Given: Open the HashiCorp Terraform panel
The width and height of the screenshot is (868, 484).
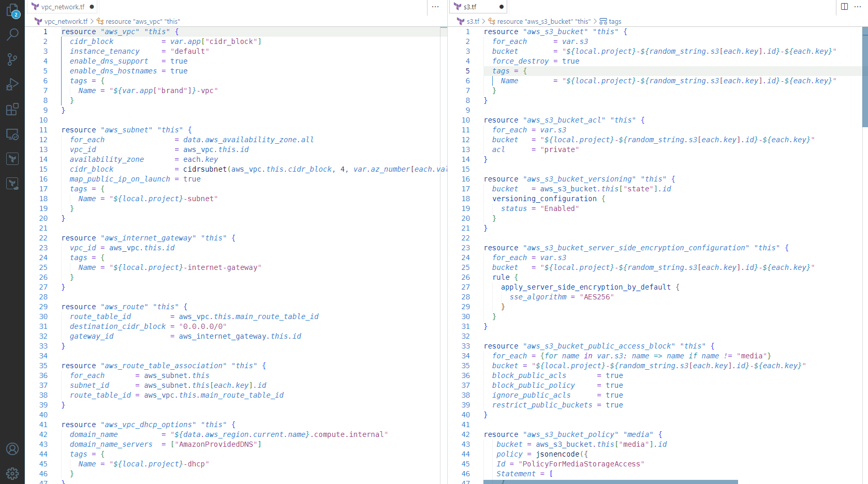Looking at the screenshot, I should (12, 159).
